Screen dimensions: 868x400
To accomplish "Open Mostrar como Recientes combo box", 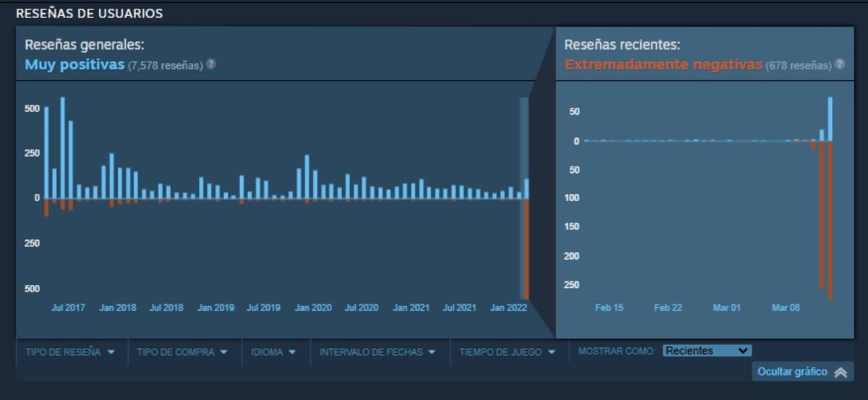I will [707, 351].
